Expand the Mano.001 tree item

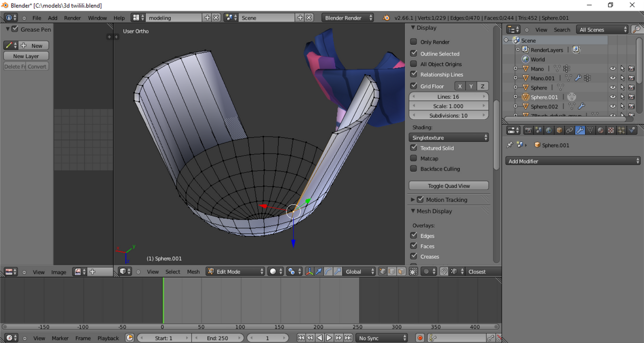click(x=515, y=78)
